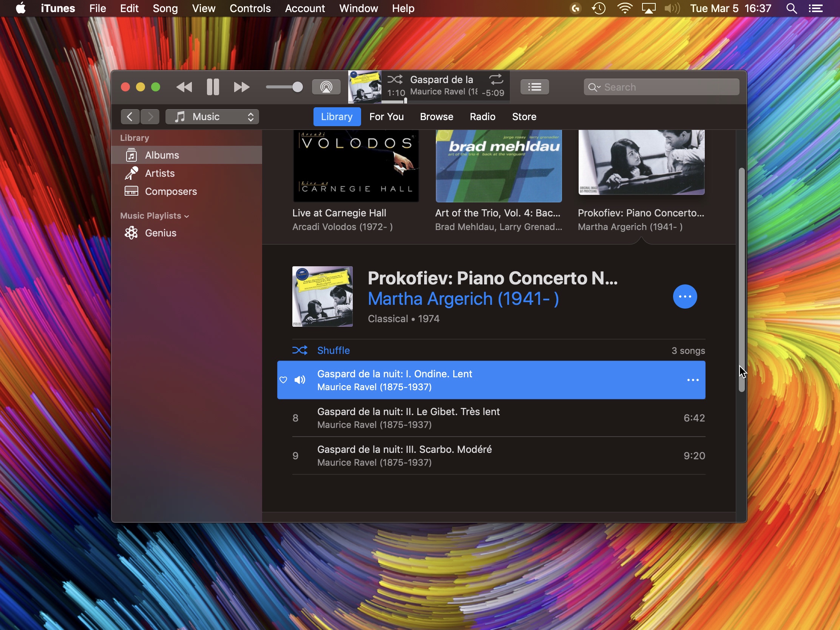This screenshot has height=630, width=840.
Task: Switch to the For You tab
Action: [x=386, y=117]
